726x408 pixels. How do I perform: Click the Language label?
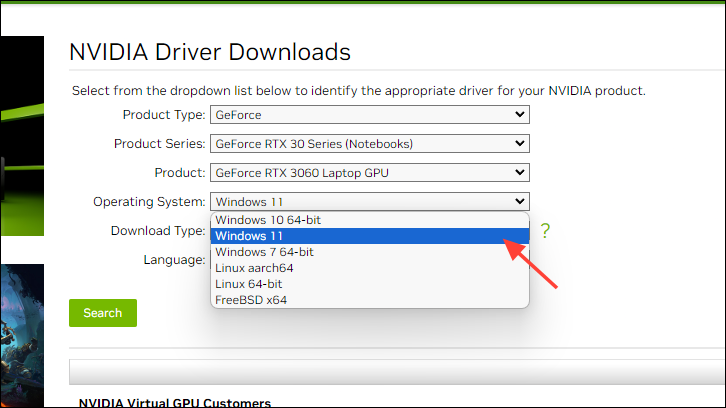(x=174, y=260)
